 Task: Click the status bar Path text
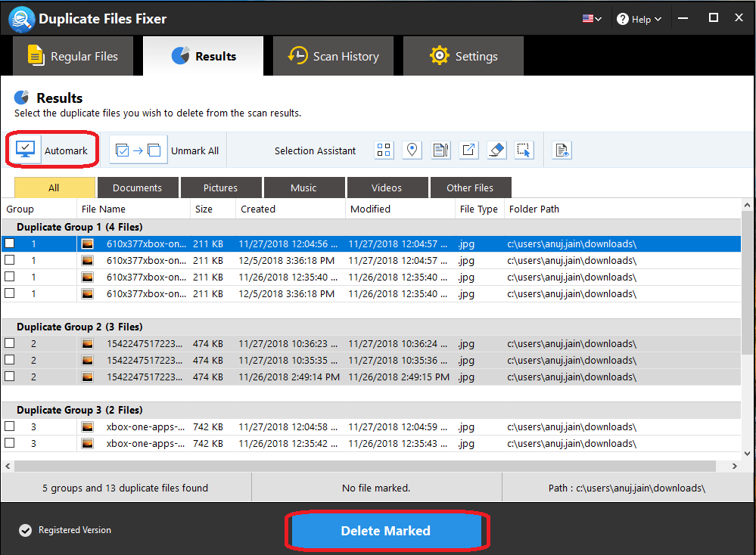pyautogui.click(x=627, y=488)
